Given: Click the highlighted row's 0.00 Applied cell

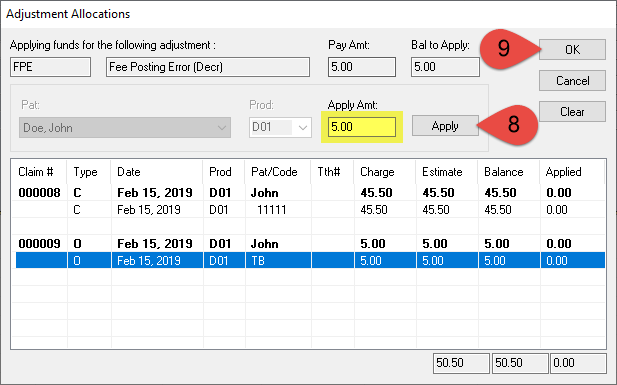Looking at the screenshot, I should point(557,261).
